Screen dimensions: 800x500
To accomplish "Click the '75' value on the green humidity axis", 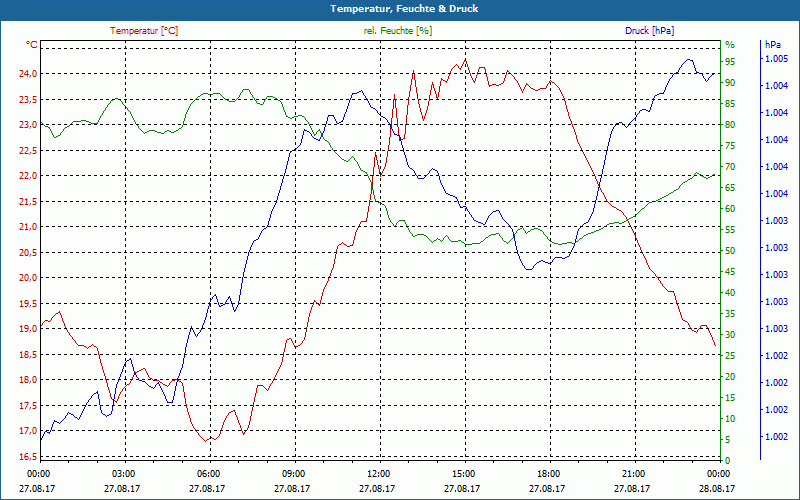I will tap(730, 145).
